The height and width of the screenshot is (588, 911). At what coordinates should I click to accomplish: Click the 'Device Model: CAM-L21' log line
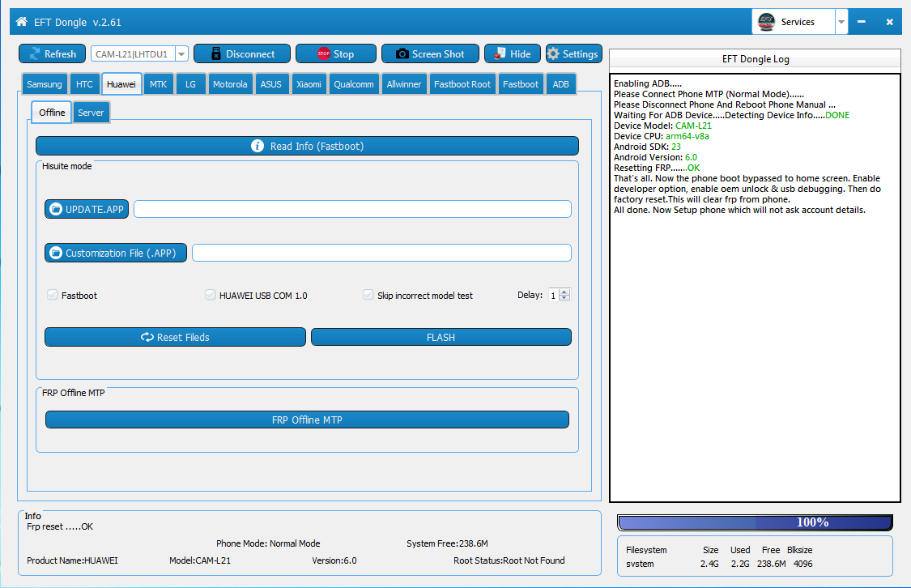(662, 126)
